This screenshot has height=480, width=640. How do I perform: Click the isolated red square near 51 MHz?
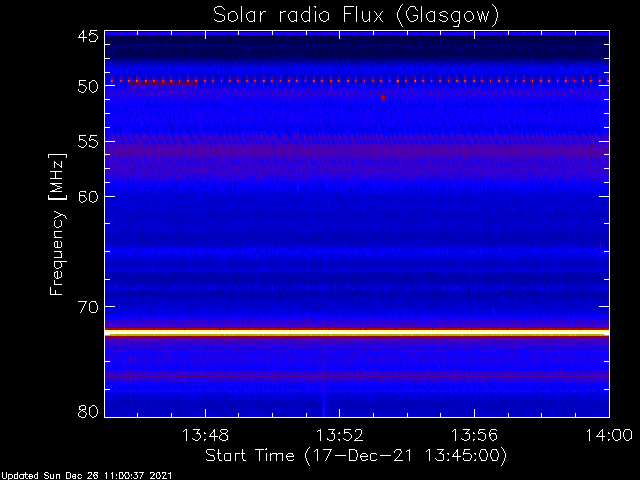(383, 98)
